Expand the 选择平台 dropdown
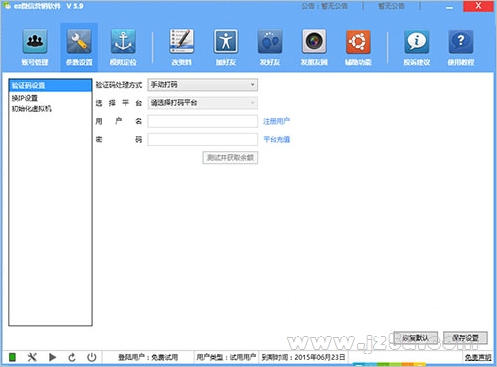Screen dimensions: 497x367 click(x=203, y=103)
